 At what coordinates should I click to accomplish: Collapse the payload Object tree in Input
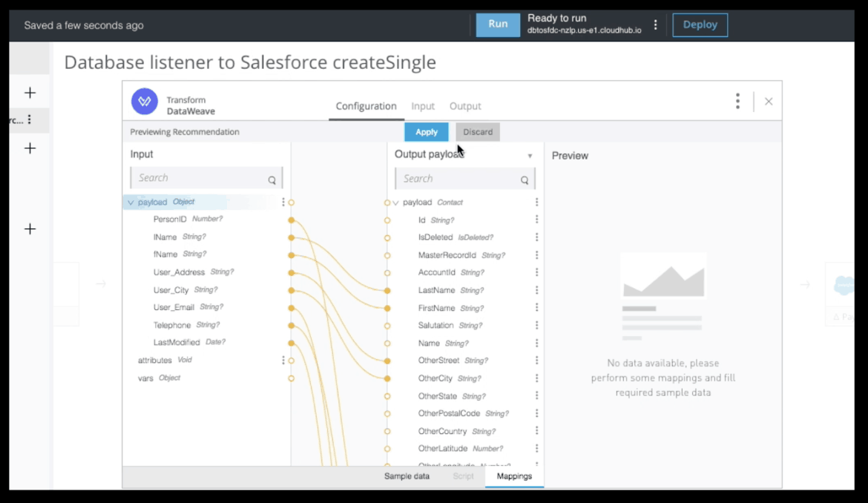coord(131,201)
